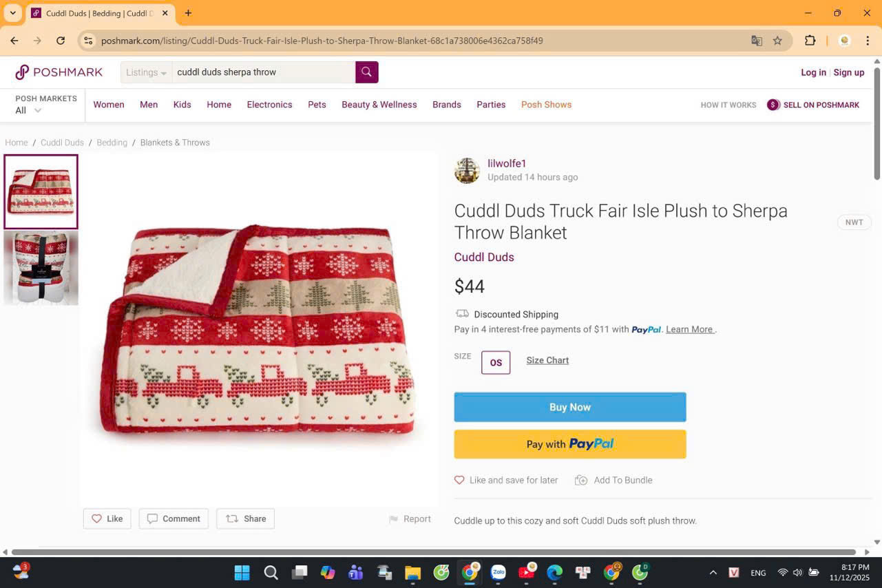Open the Chrome extensions puzzle icon
The width and height of the screenshot is (882, 588).
[x=810, y=41]
